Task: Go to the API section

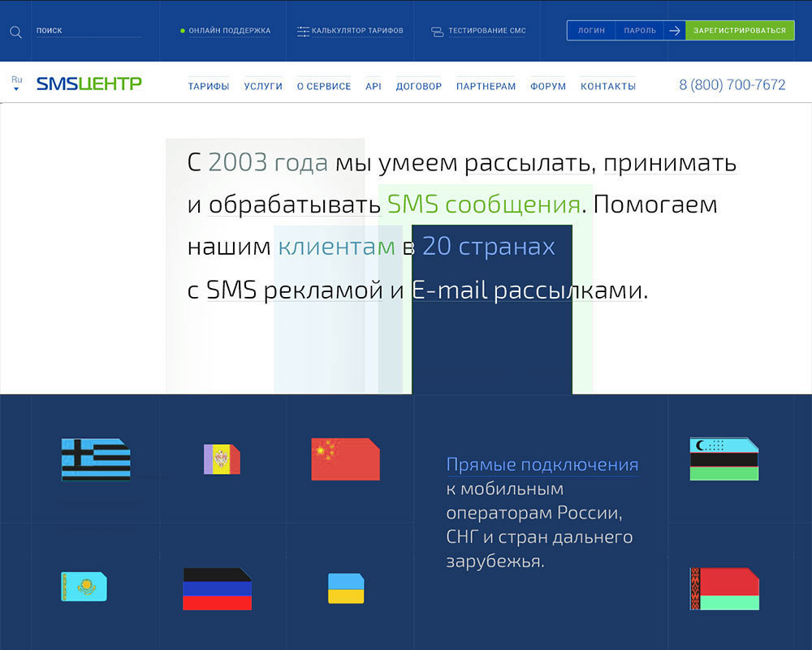Action: click(374, 86)
